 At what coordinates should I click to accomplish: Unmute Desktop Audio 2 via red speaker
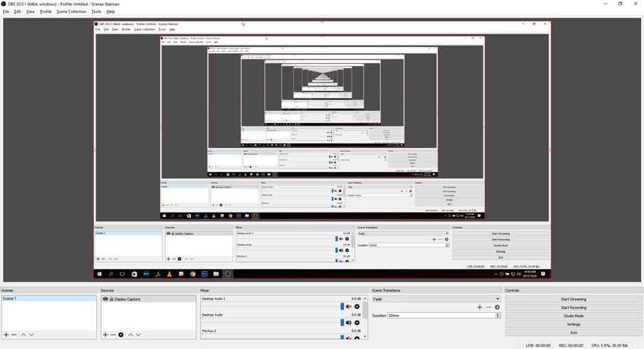[x=349, y=307]
